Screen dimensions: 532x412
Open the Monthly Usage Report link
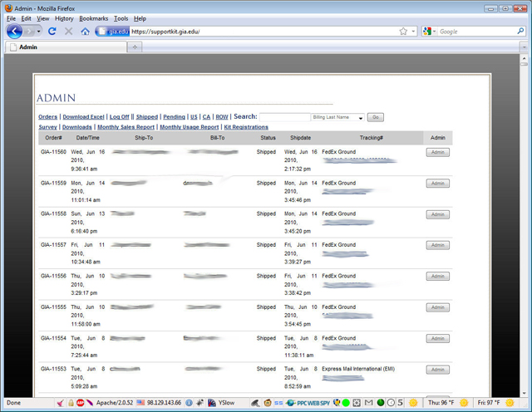(190, 127)
